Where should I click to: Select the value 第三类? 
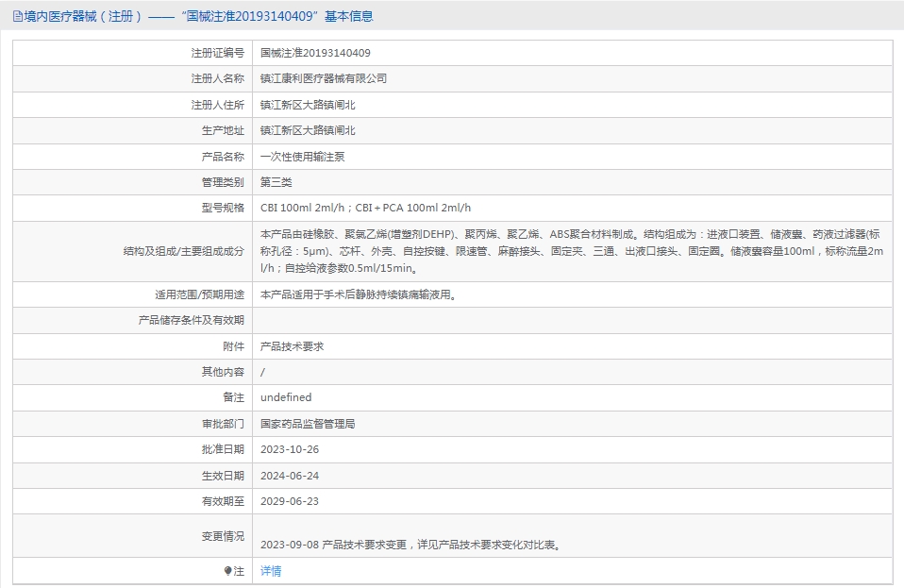pyautogui.click(x=276, y=182)
